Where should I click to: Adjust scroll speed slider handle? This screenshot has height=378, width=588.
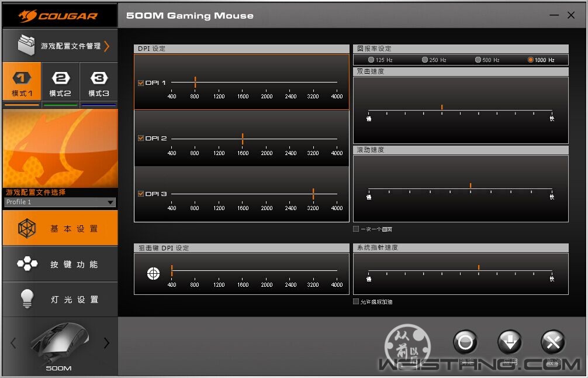point(471,185)
